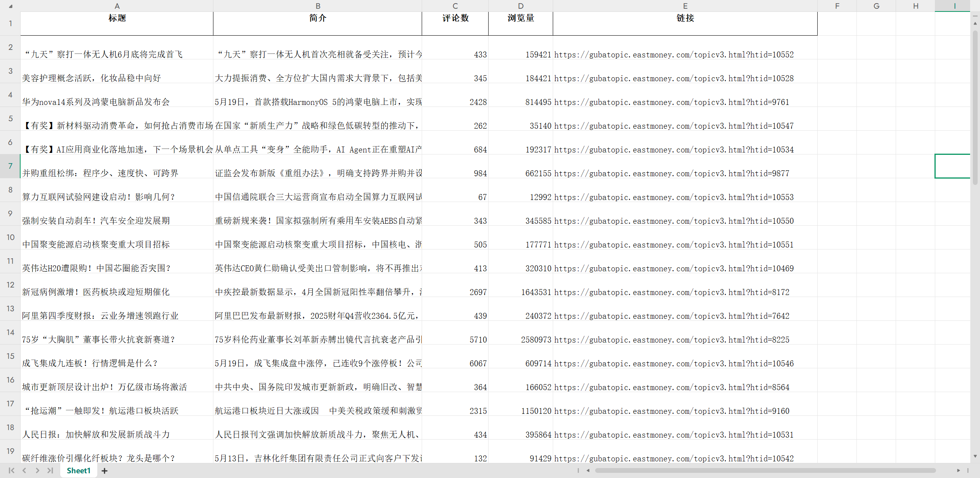
Task: Select column C header
Action: point(455,6)
